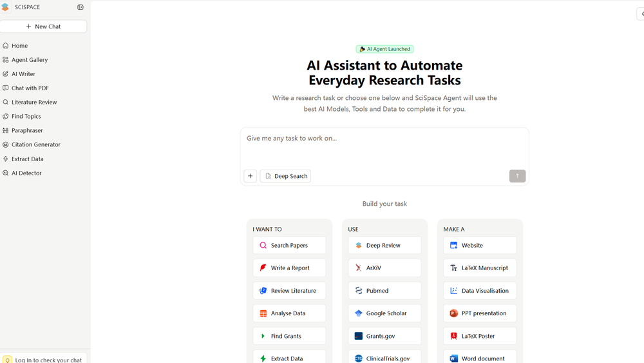Click the Find Topics icon

click(x=5, y=116)
